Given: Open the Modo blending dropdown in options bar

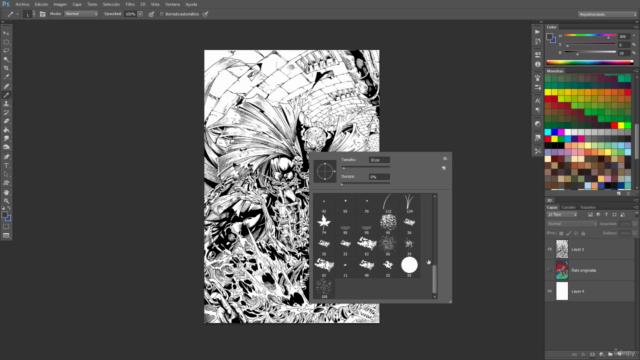Looking at the screenshot, I should 81,14.
